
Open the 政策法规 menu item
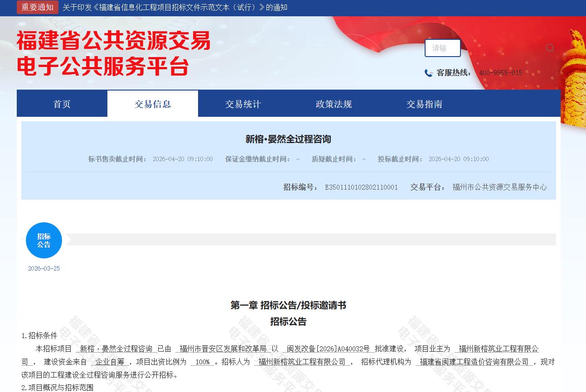[x=334, y=104]
